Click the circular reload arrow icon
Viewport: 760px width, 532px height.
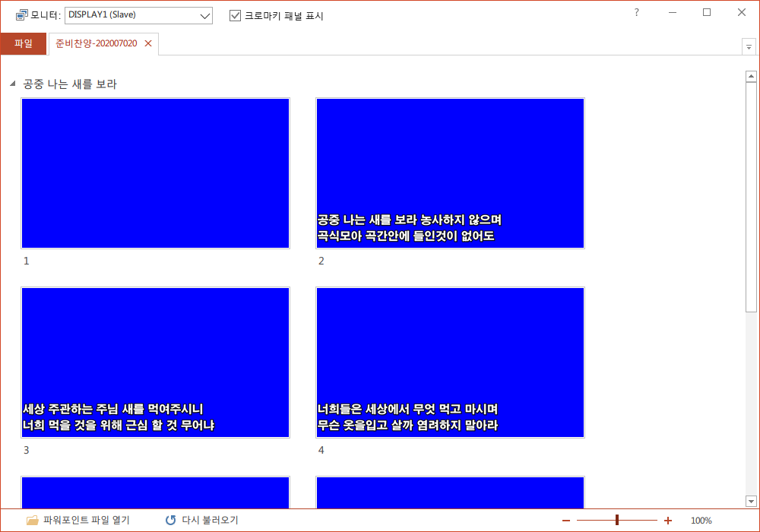tap(170, 521)
